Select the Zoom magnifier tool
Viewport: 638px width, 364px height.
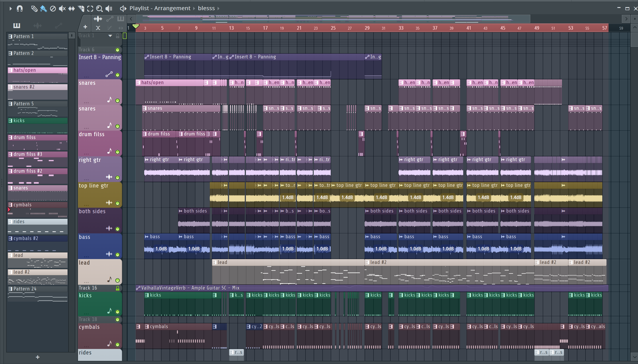[99, 9]
